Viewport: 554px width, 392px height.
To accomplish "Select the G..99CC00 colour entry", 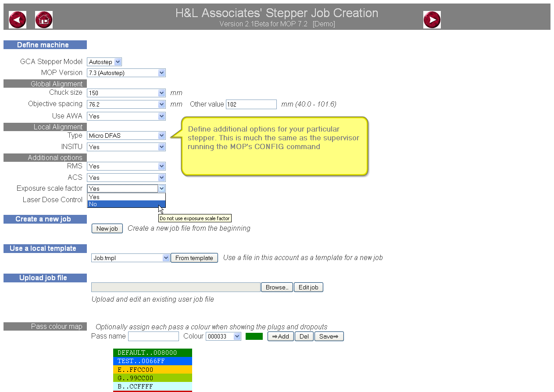I will coord(153,378).
